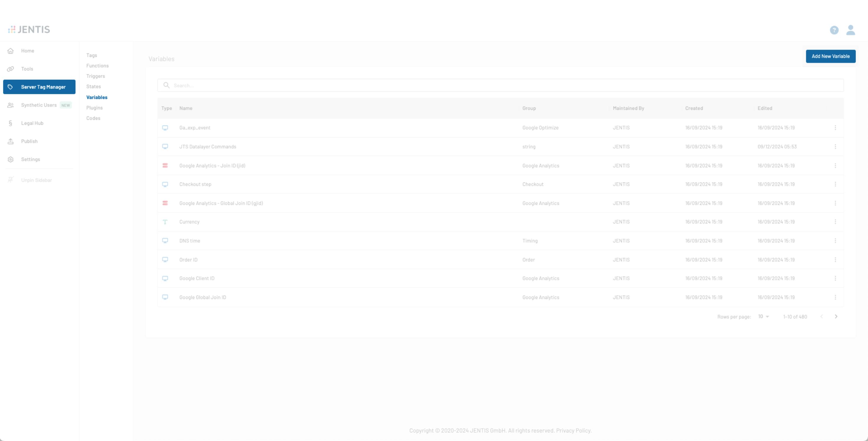
Task: Sort by the Maintained By column header
Action: click(x=629, y=108)
